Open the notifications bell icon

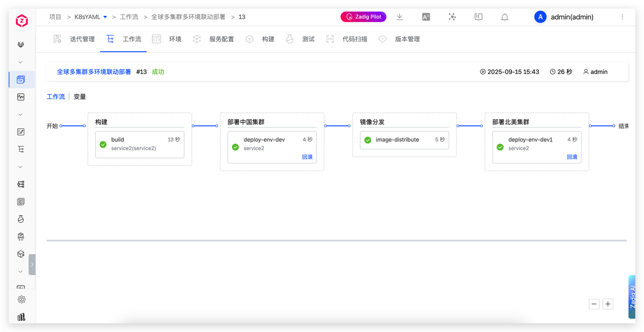pyautogui.click(x=505, y=17)
